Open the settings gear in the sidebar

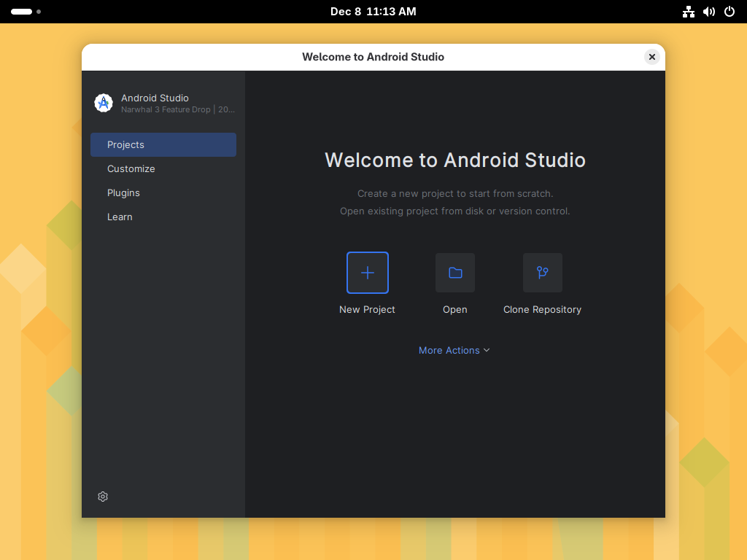pyautogui.click(x=103, y=497)
